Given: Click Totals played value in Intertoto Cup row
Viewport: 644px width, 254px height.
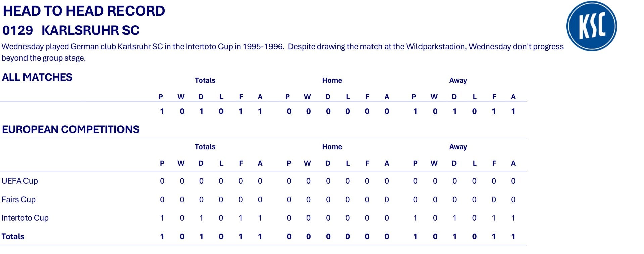Looking at the screenshot, I should pyautogui.click(x=162, y=218).
